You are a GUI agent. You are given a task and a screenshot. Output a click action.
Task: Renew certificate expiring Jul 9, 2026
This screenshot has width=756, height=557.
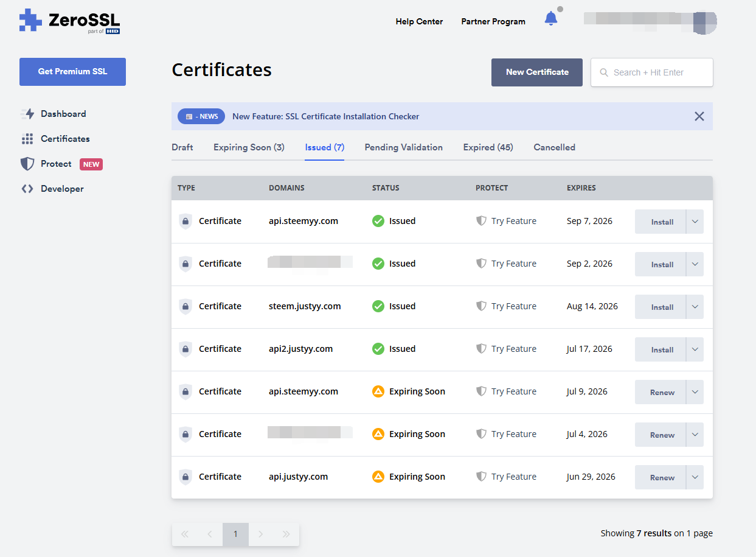click(661, 392)
